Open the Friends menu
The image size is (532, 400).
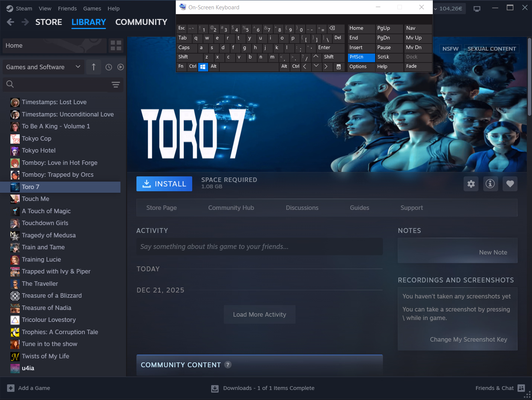tap(67, 8)
